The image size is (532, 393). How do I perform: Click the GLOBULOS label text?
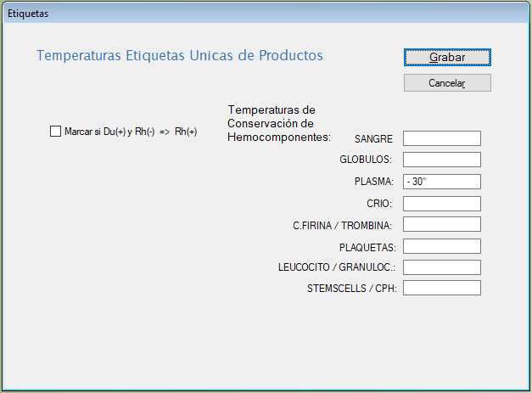click(x=365, y=160)
